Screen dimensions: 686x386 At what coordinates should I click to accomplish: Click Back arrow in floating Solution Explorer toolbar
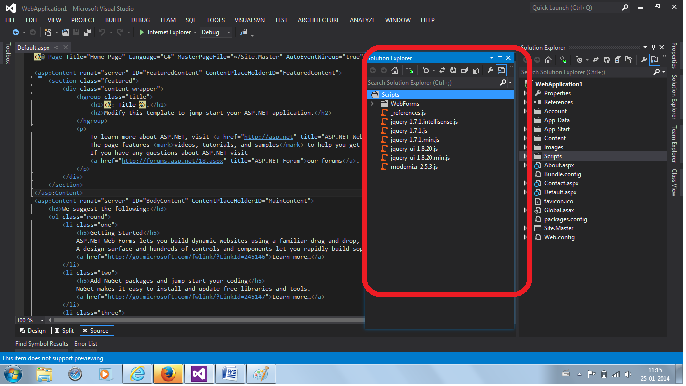pyautogui.click(x=373, y=70)
